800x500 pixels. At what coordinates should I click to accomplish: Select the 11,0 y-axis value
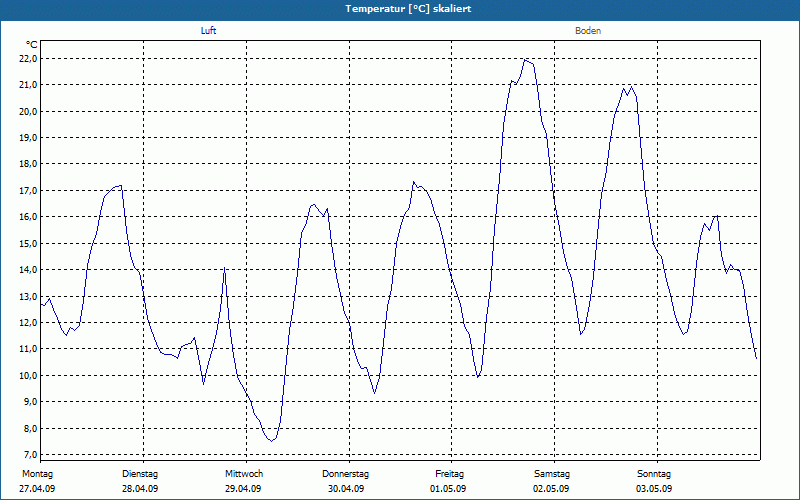pyautogui.click(x=28, y=348)
